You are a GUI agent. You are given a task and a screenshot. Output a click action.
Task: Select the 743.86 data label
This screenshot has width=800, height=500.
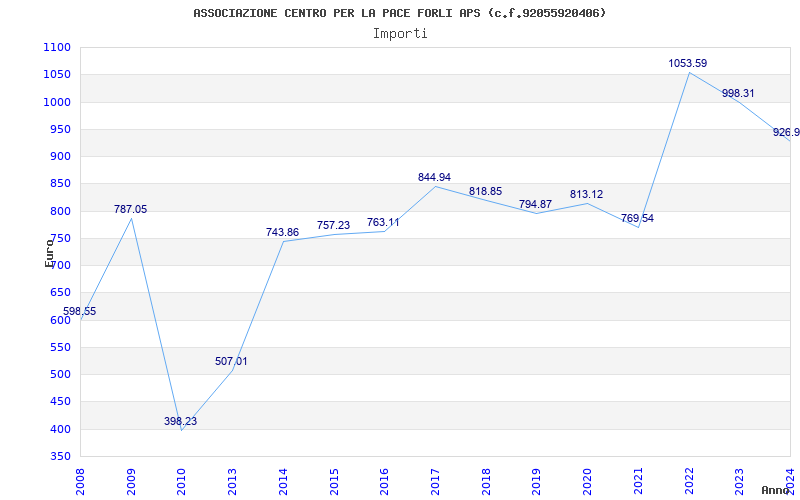point(282,232)
